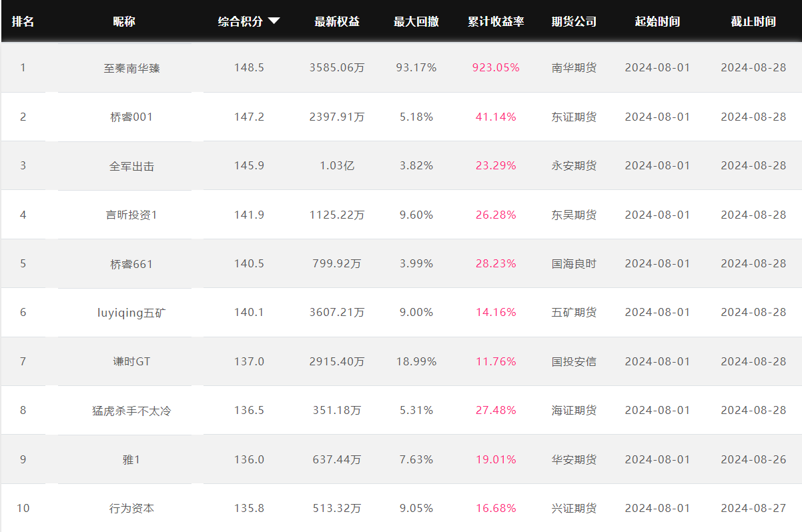Click the 兴证期货 company cell
The height and width of the screenshot is (532, 802).
(x=574, y=508)
